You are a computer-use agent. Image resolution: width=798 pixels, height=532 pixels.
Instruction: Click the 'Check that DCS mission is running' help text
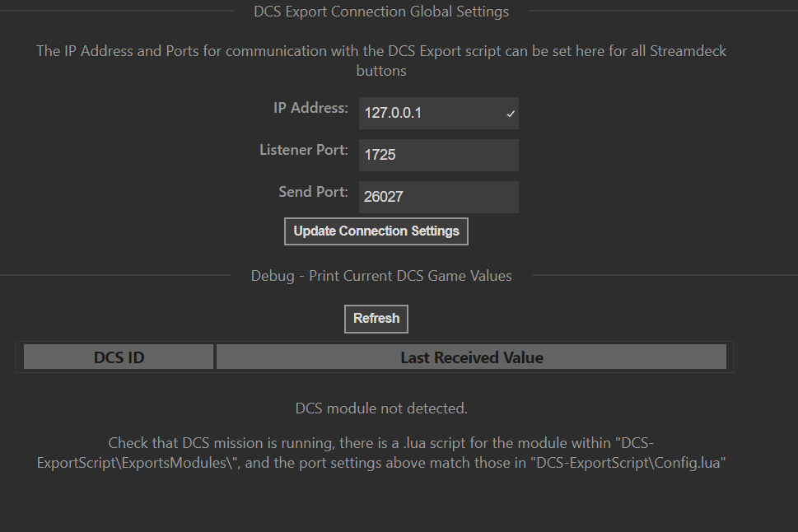point(381,453)
